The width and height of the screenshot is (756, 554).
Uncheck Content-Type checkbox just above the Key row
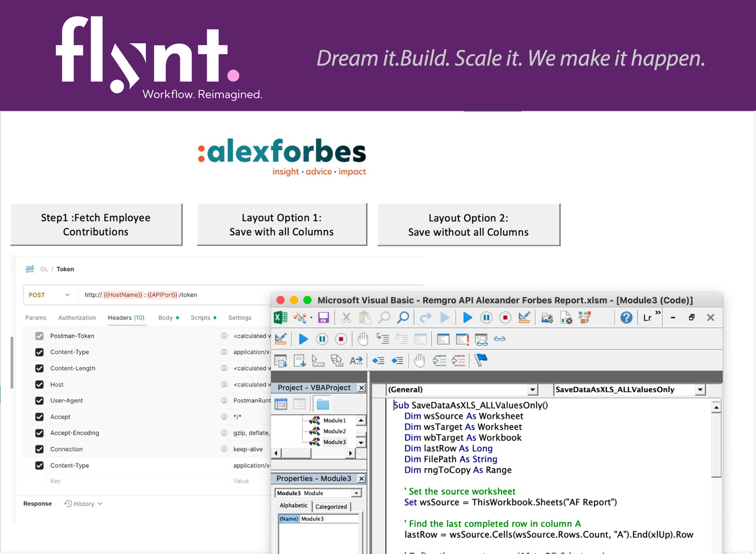(x=39, y=466)
